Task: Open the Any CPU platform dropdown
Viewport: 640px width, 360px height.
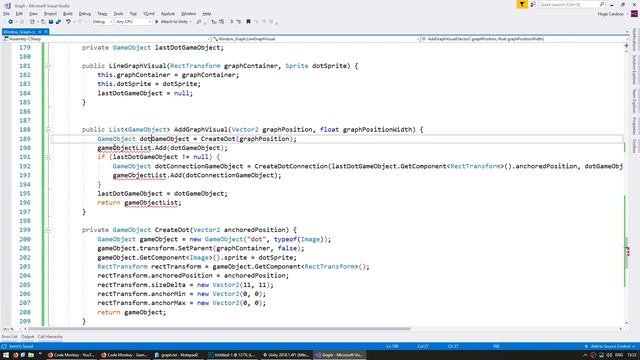Action: [x=133, y=22]
